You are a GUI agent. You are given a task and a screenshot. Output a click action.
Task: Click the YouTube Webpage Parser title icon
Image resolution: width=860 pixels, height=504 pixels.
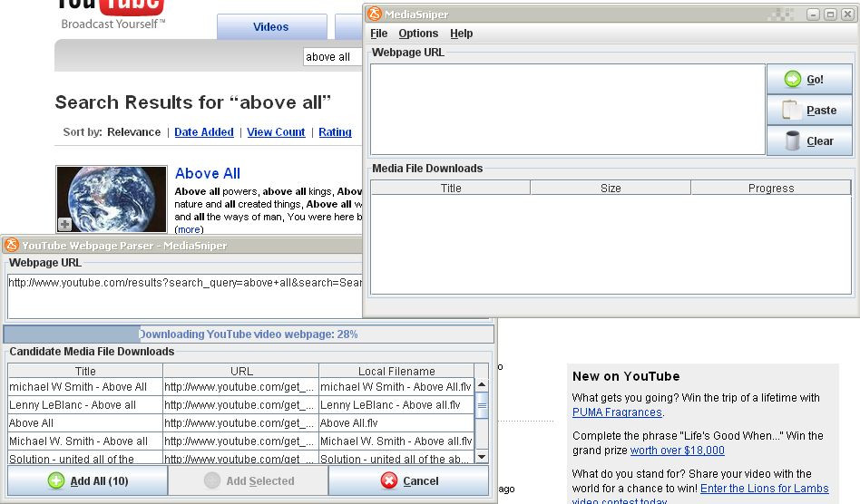(12, 245)
